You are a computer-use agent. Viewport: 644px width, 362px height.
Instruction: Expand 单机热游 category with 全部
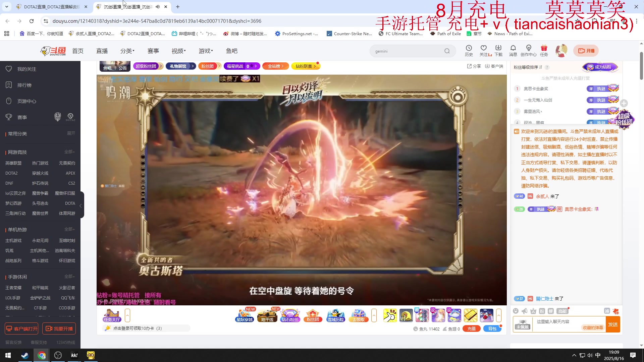pyautogui.click(x=69, y=229)
